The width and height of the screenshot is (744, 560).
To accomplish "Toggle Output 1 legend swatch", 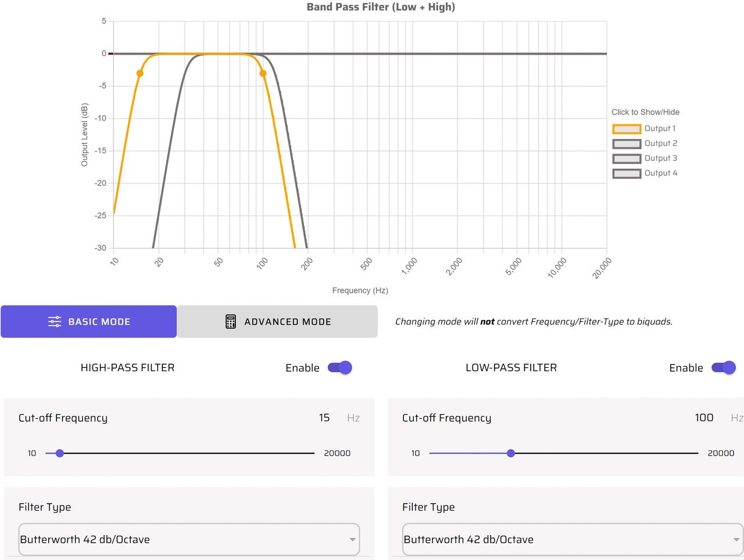I will coord(627,129).
